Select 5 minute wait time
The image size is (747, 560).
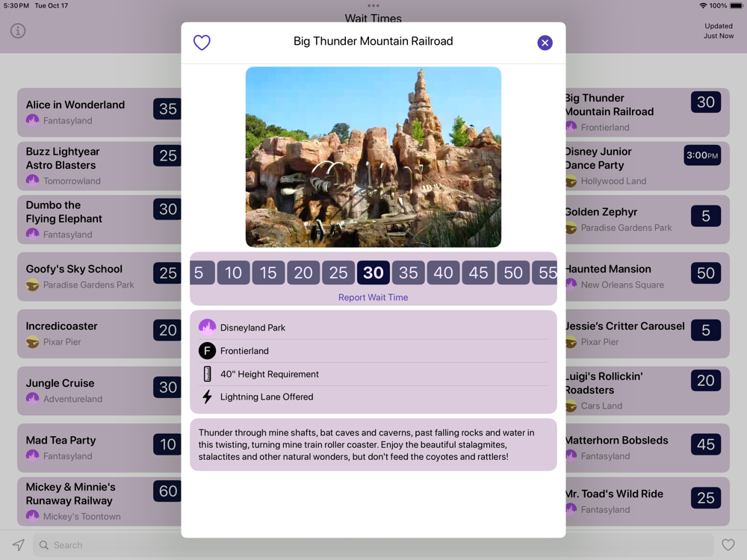click(202, 273)
